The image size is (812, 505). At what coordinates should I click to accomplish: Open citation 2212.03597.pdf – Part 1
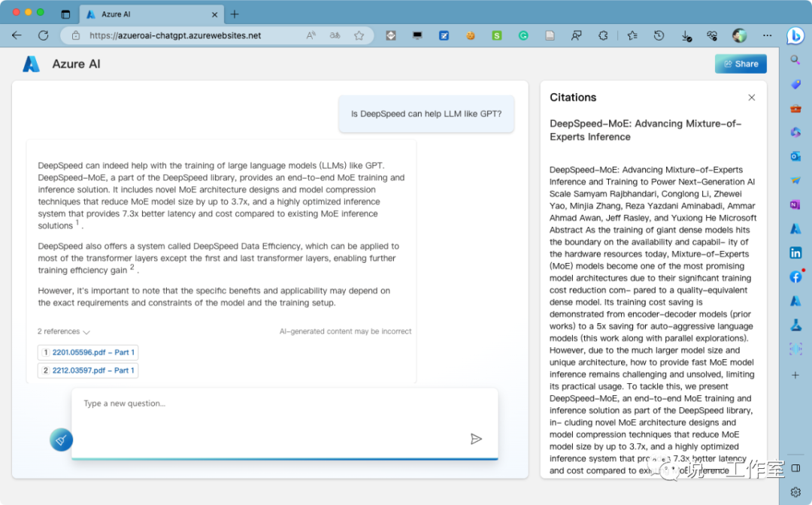click(88, 370)
